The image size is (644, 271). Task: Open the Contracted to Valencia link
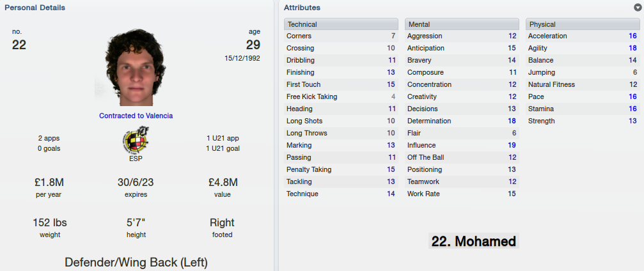[136, 116]
